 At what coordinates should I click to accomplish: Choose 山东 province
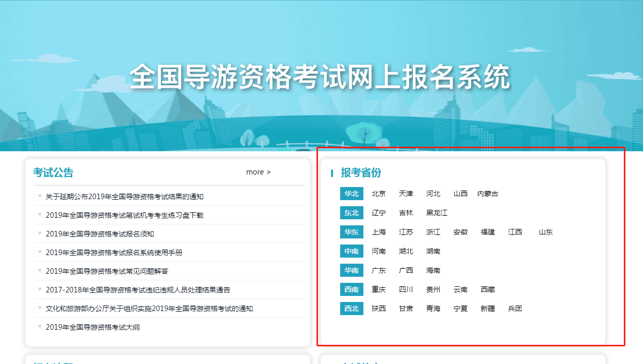(546, 232)
